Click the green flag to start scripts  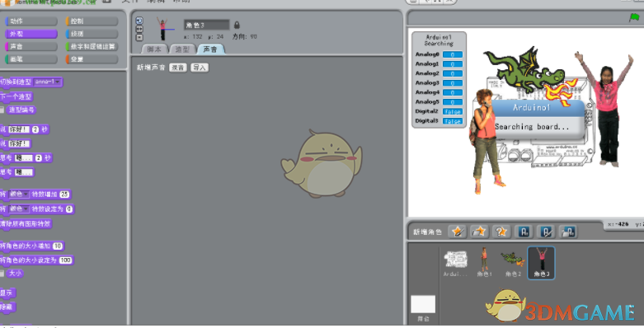coord(634,17)
